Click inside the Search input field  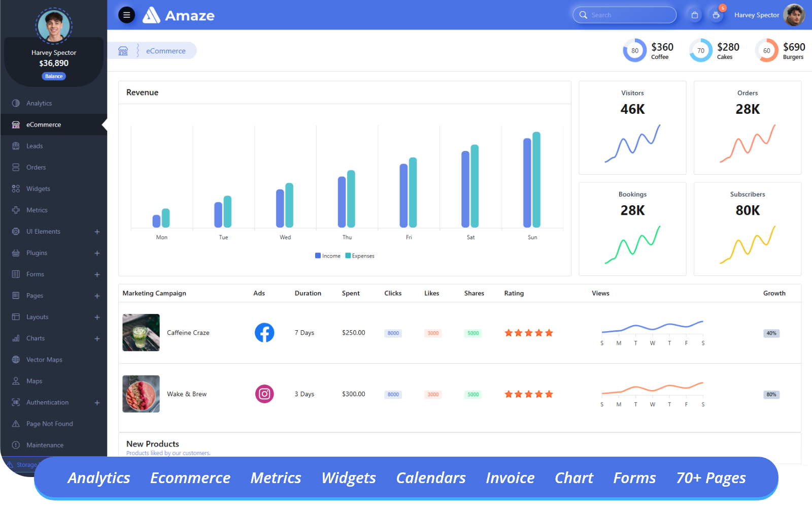tap(624, 15)
